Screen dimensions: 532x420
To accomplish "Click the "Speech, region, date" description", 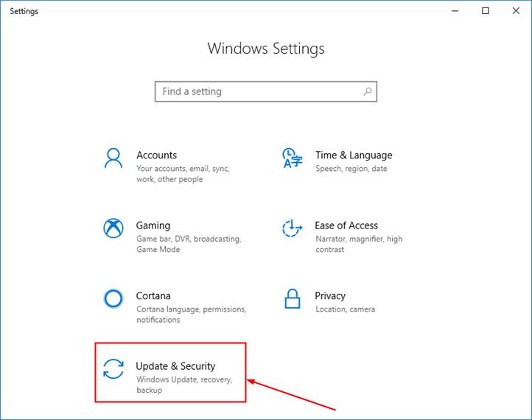I will point(351,169).
